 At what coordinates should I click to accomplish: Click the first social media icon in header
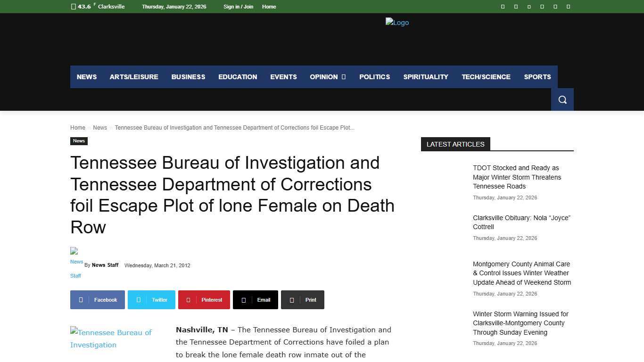tap(503, 7)
